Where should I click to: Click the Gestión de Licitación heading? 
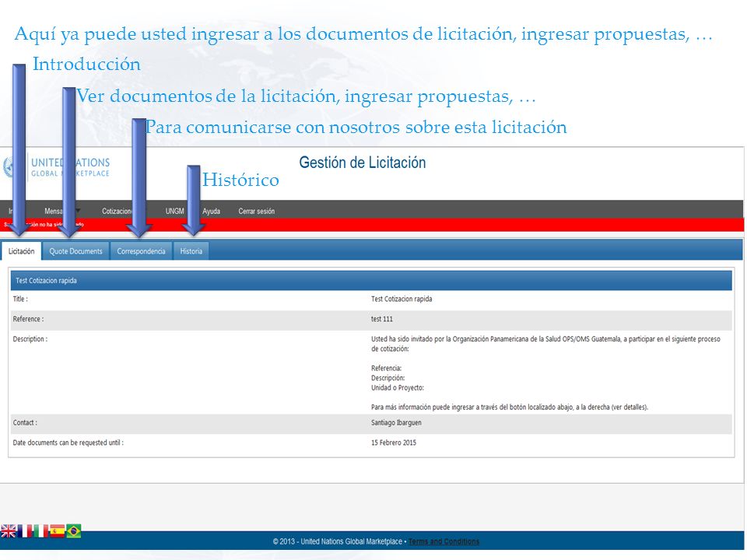(x=362, y=163)
